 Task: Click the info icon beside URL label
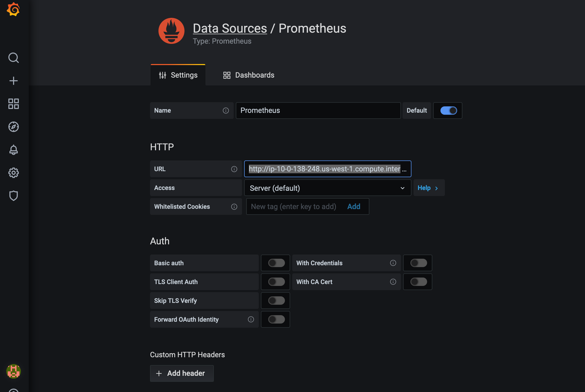click(234, 169)
